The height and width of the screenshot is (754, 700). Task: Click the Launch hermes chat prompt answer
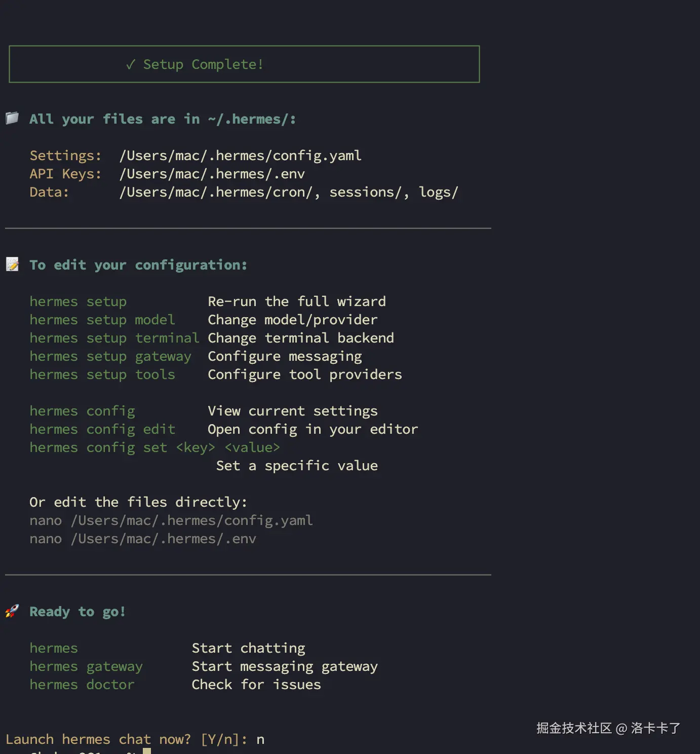[x=260, y=740]
